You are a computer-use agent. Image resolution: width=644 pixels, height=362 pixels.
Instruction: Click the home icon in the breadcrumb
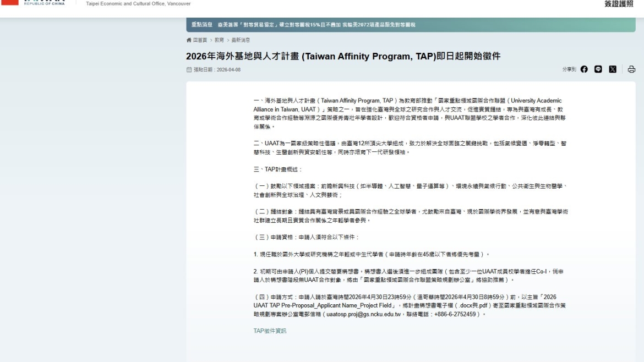[x=189, y=41]
